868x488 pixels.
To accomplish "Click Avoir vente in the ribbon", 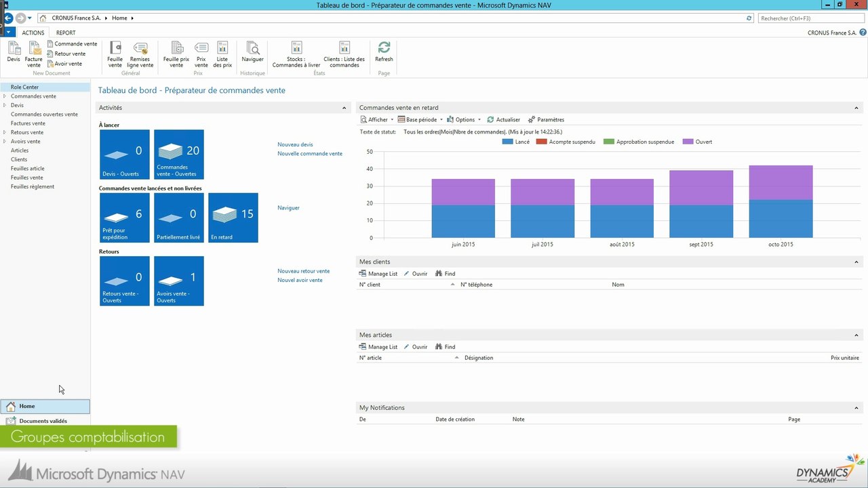I will [x=64, y=64].
